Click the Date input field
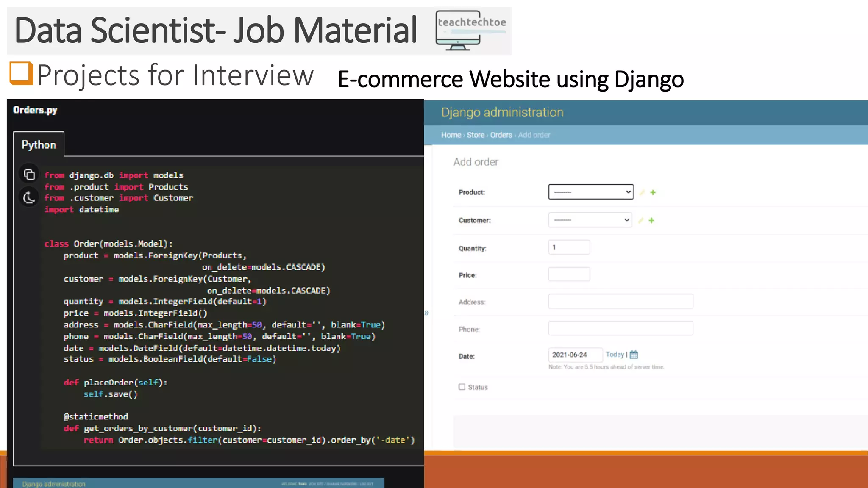Viewport: 868px width, 488px height. point(575,355)
